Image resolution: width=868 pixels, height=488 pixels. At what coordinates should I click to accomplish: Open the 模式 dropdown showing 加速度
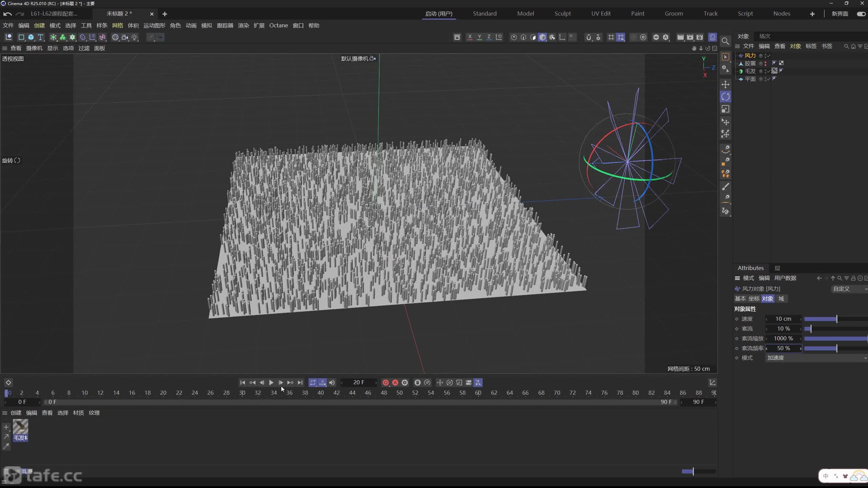pyautogui.click(x=816, y=358)
